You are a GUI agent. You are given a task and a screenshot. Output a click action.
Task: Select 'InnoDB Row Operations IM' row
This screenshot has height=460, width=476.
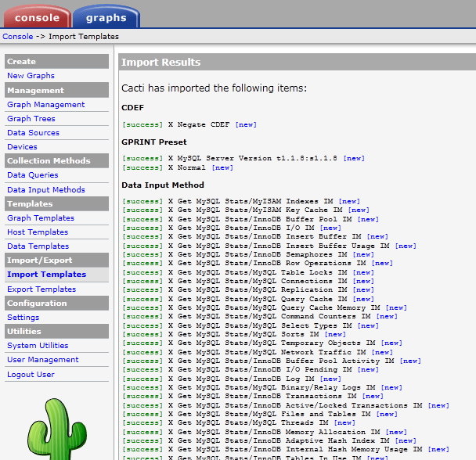click(x=258, y=263)
